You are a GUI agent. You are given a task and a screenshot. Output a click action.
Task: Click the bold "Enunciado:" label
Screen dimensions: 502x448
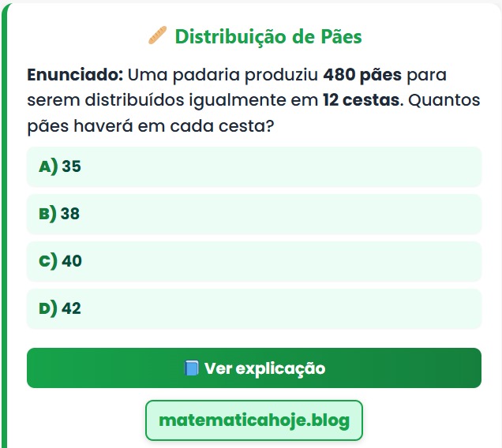tap(74, 76)
